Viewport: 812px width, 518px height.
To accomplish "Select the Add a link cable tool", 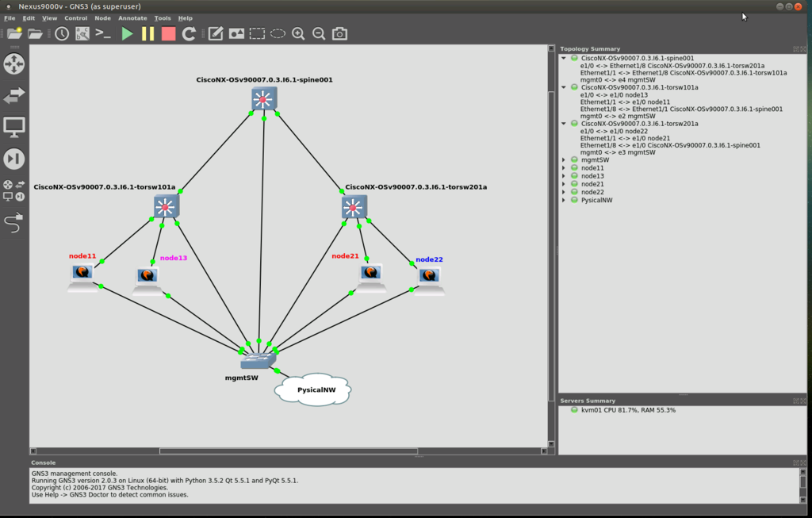I will 14,223.
